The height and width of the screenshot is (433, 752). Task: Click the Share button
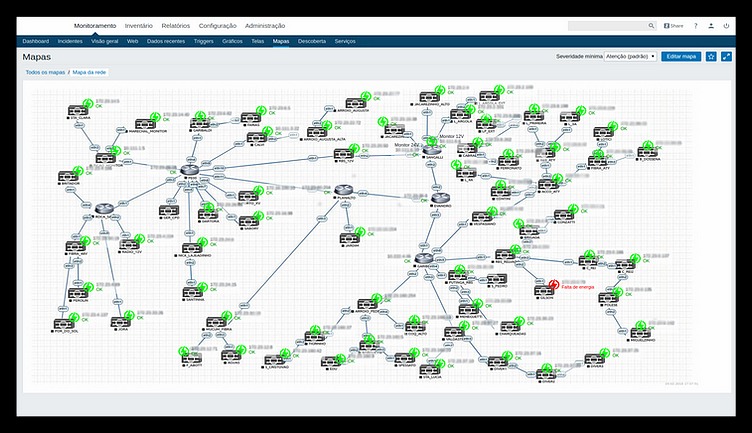click(673, 26)
